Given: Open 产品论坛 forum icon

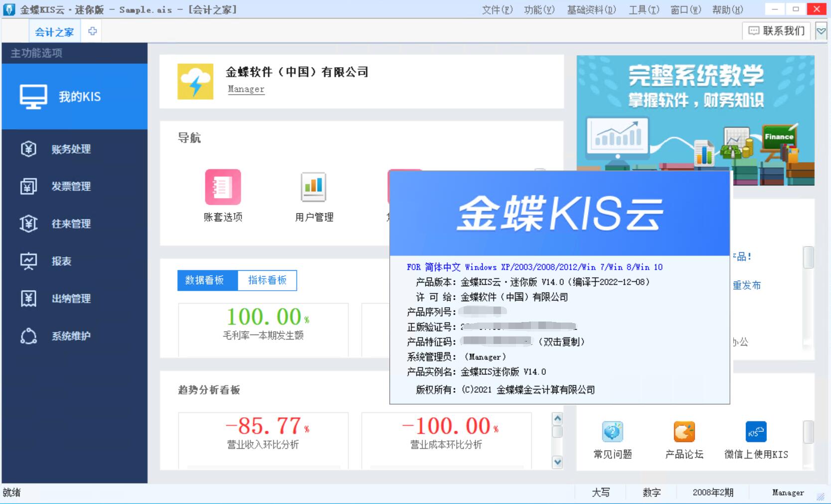Looking at the screenshot, I should [684, 432].
